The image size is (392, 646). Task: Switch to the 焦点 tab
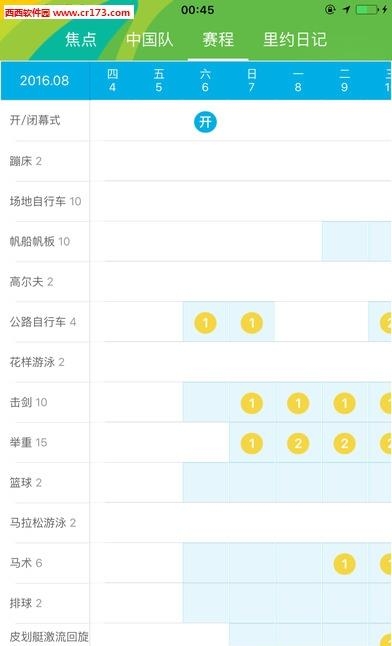81,40
